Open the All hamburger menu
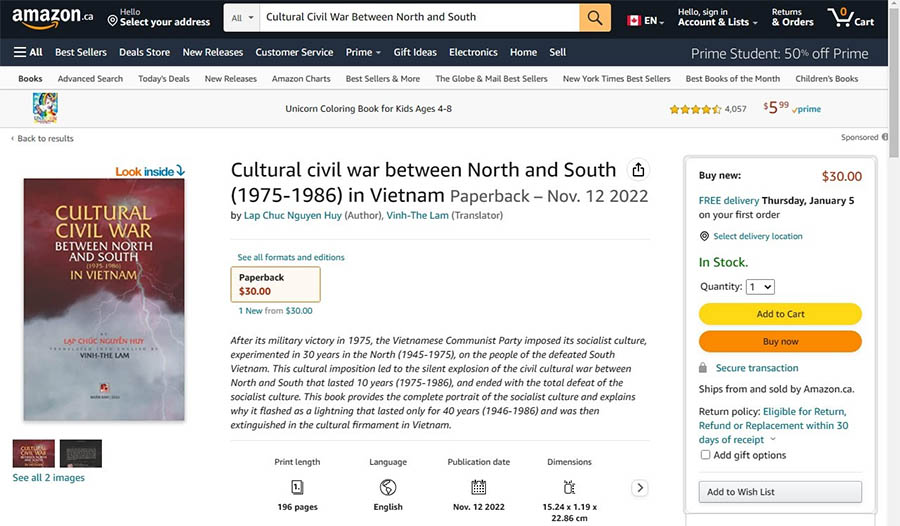The height and width of the screenshot is (526, 900). tap(28, 52)
